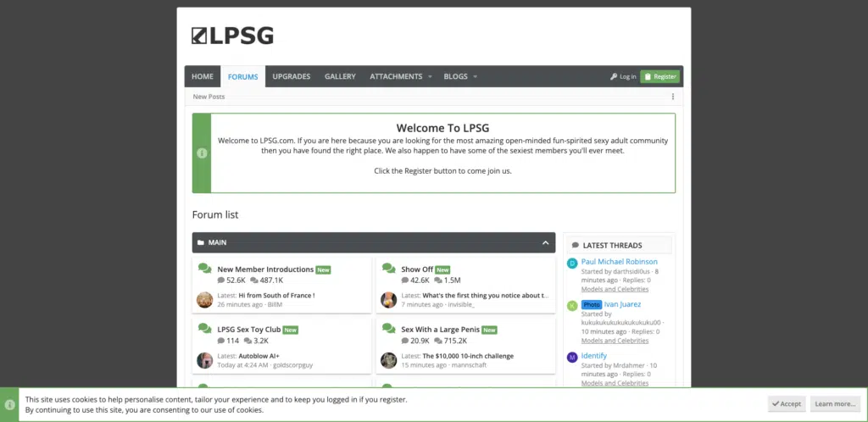This screenshot has width=868, height=422.
Task: Open latest post What's the first thing you notice
Action: [486, 296]
